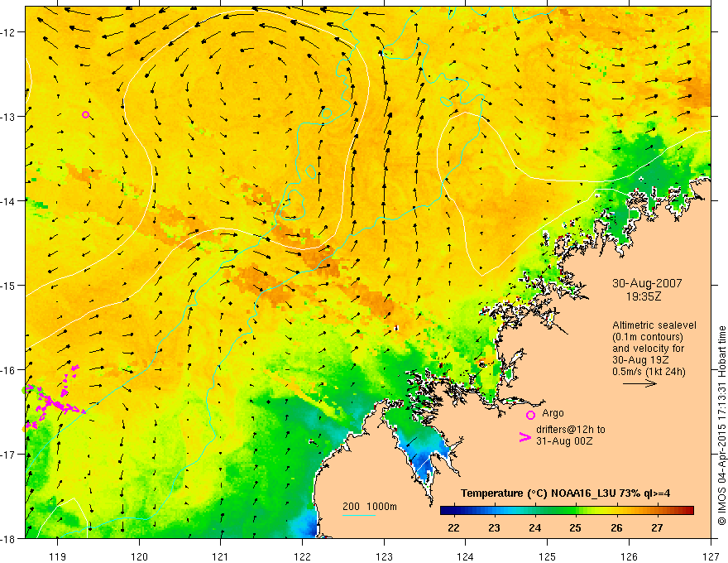This screenshot has width=728, height=563.
Task: Click the magenta drifter track cluster
Action: click(54, 397)
